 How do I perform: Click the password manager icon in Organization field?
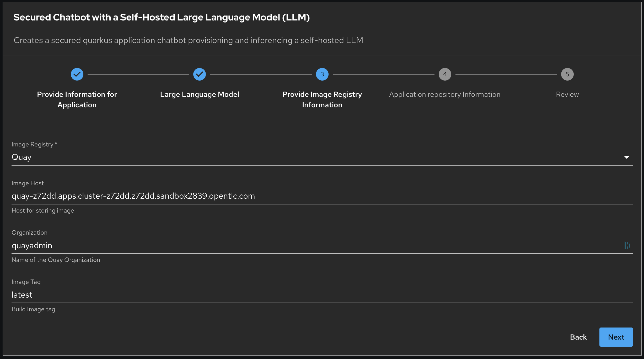click(x=627, y=245)
